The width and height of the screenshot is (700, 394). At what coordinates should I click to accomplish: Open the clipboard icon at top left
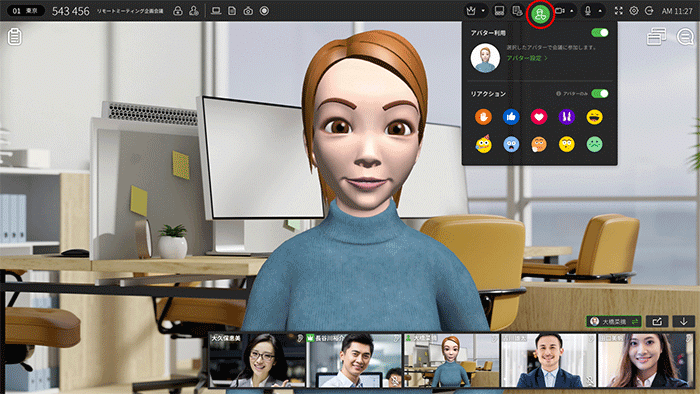(x=14, y=37)
